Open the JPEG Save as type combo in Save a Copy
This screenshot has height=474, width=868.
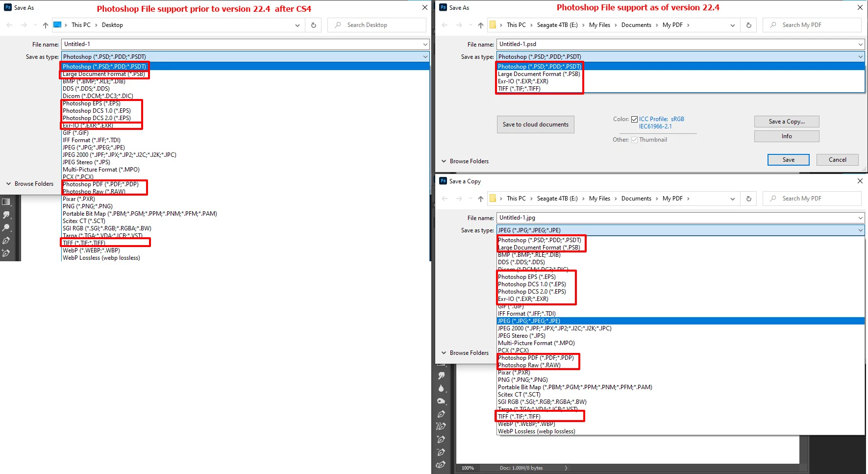(680, 230)
